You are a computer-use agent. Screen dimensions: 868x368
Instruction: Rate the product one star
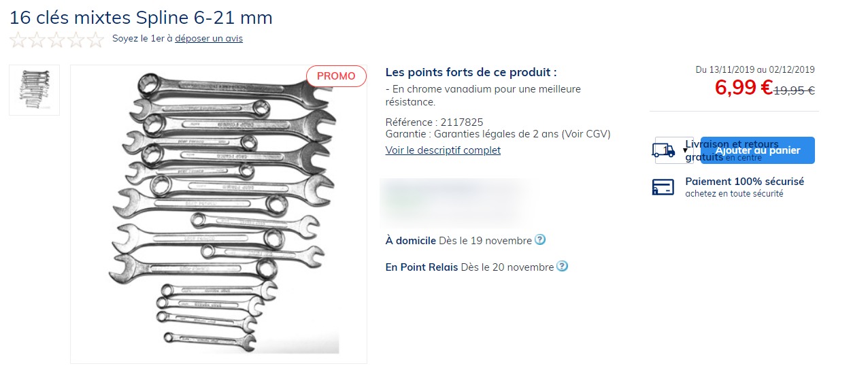click(x=18, y=39)
